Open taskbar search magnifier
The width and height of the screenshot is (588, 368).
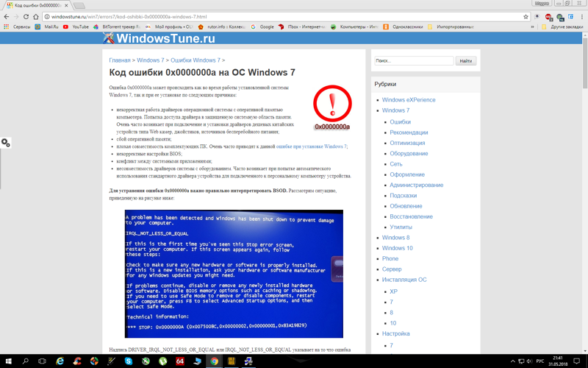coord(25,361)
